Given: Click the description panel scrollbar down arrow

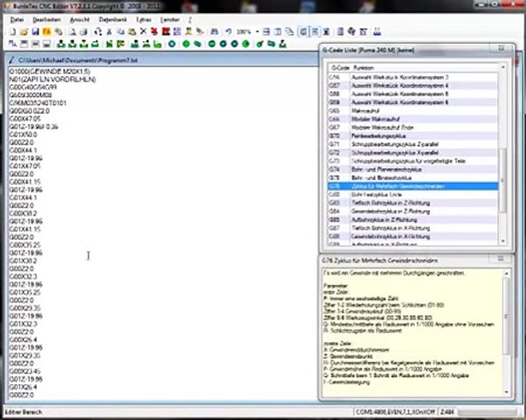Looking at the screenshot, I should (506, 392).
